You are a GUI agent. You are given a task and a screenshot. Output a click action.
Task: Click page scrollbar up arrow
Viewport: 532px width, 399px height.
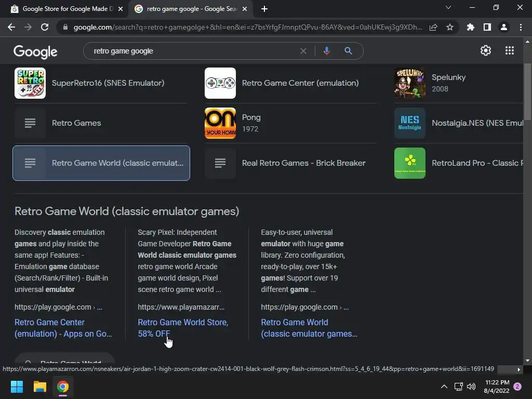527,42
